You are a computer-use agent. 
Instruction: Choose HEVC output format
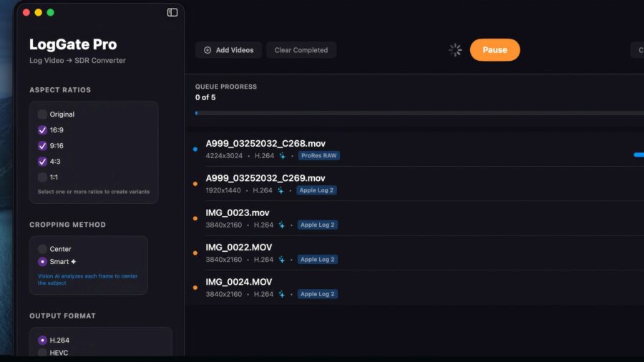tap(42, 353)
